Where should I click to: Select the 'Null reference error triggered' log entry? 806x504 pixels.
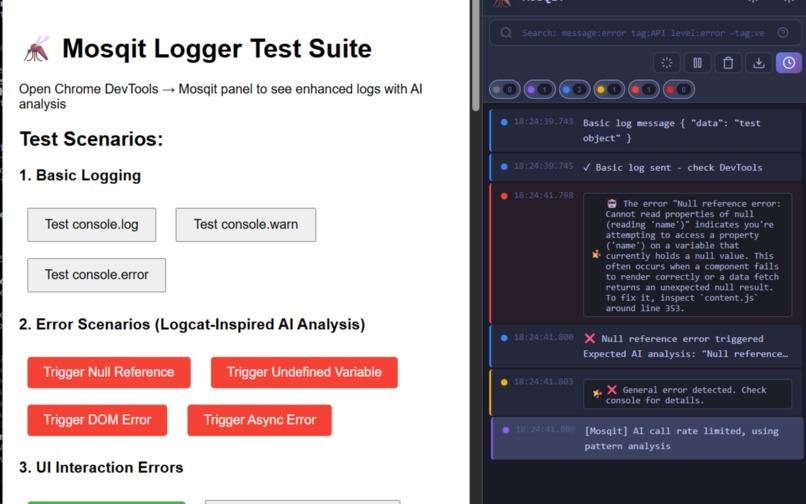646,346
